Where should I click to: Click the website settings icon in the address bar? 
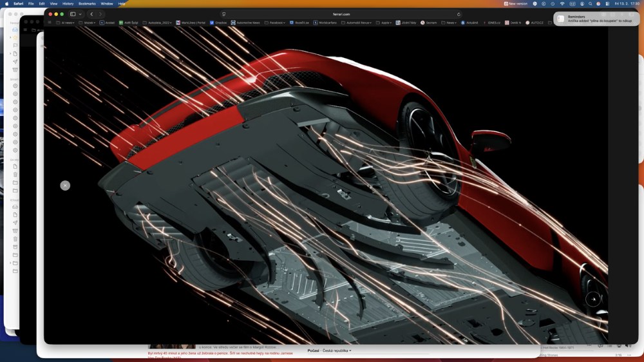click(223, 14)
